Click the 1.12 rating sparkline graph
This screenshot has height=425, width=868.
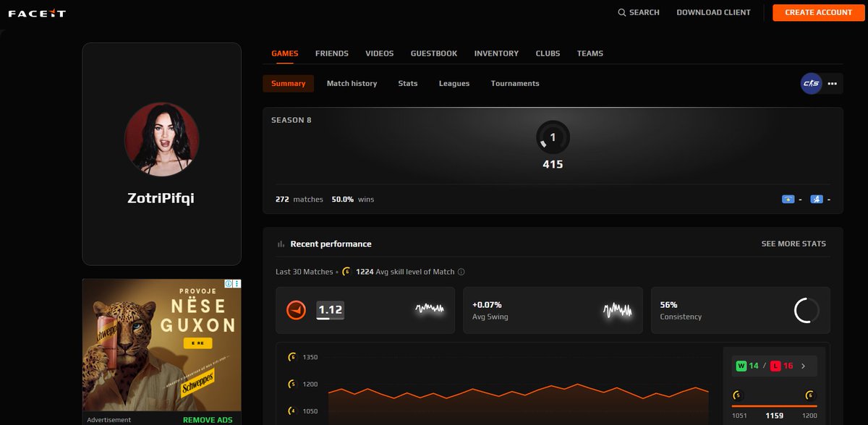pos(430,309)
